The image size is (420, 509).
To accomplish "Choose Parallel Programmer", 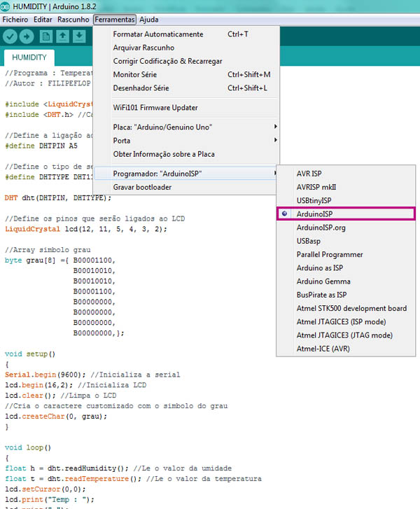I will pos(346,255).
